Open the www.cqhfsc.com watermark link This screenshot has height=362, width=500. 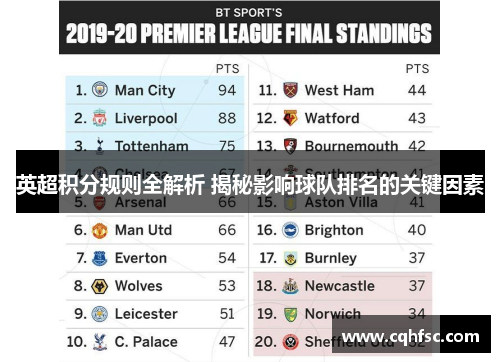[x=411, y=337]
